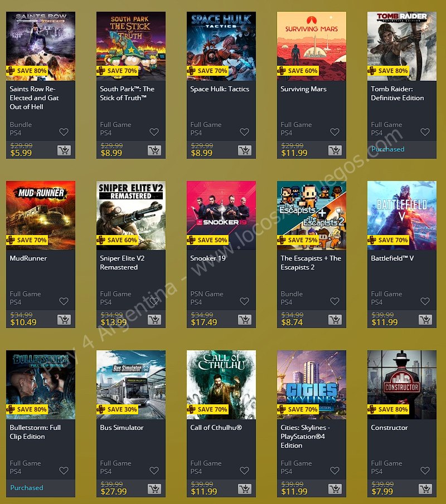Open the Space Hulk Tactics cover image
446x504 pixels.
pos(221,46)
